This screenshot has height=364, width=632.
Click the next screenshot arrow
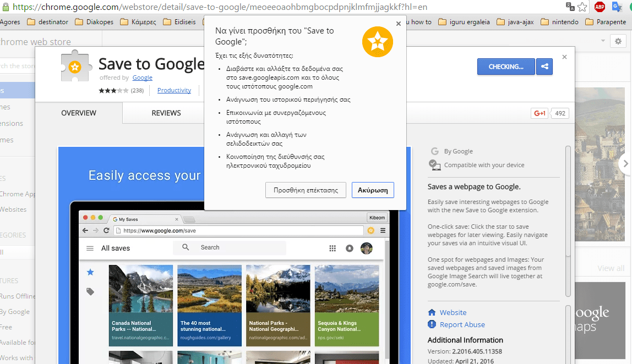[x=624, y=163]
